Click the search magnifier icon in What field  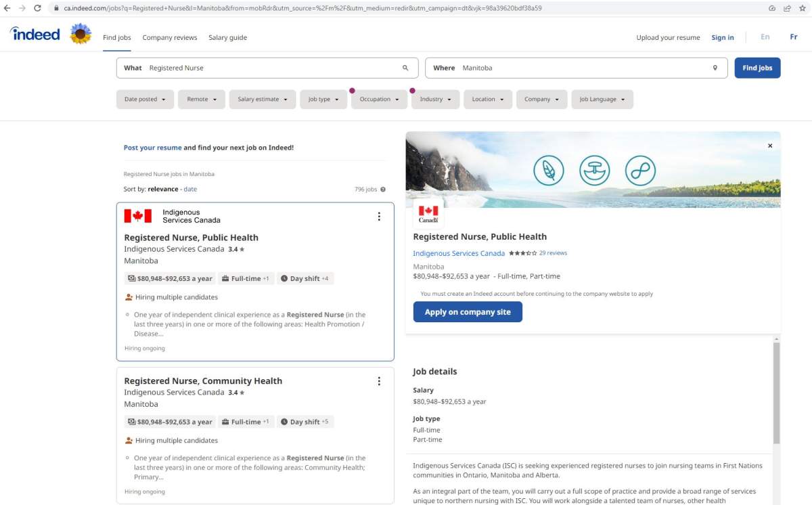(405, 68)
